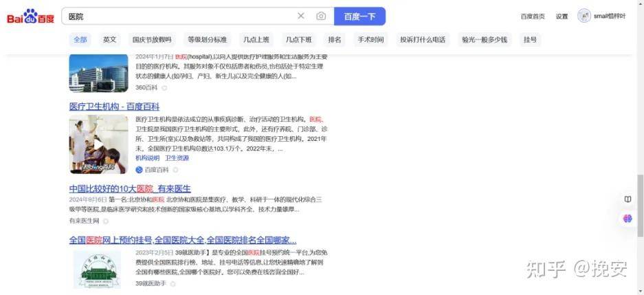Select the 等级划分标准 suggestion tab

(x=208, y=40)
